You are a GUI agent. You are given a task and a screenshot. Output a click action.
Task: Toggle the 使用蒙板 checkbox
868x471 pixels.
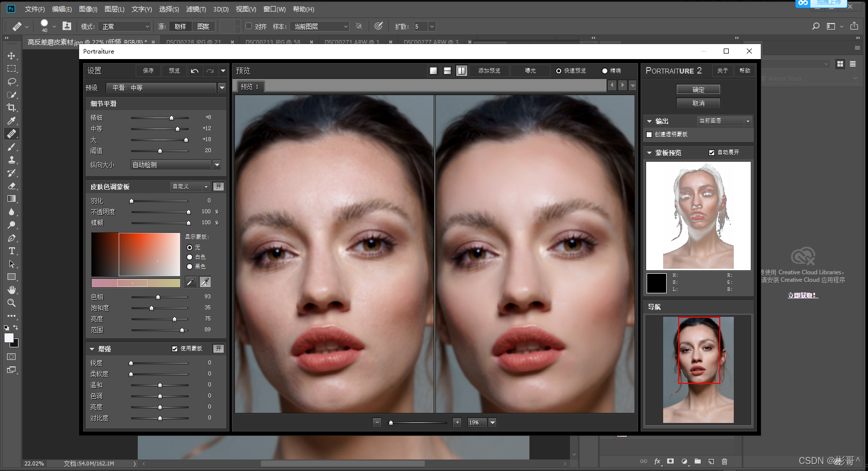[x=175, y=349]
